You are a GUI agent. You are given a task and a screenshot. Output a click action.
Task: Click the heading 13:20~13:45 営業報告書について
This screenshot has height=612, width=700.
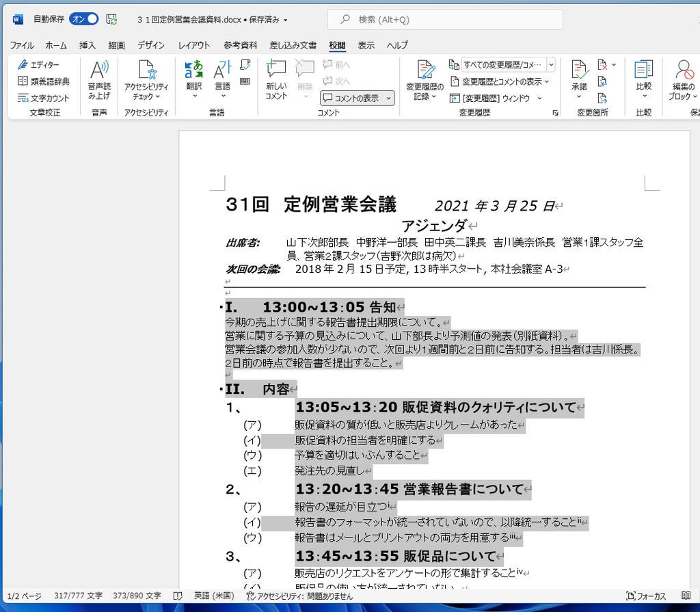pos(409,489)
